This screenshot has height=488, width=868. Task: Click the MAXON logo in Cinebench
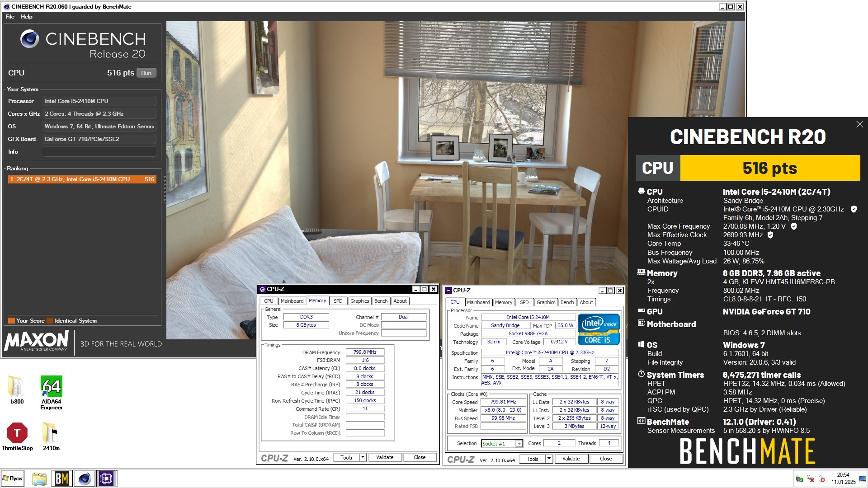coord(37,340)
